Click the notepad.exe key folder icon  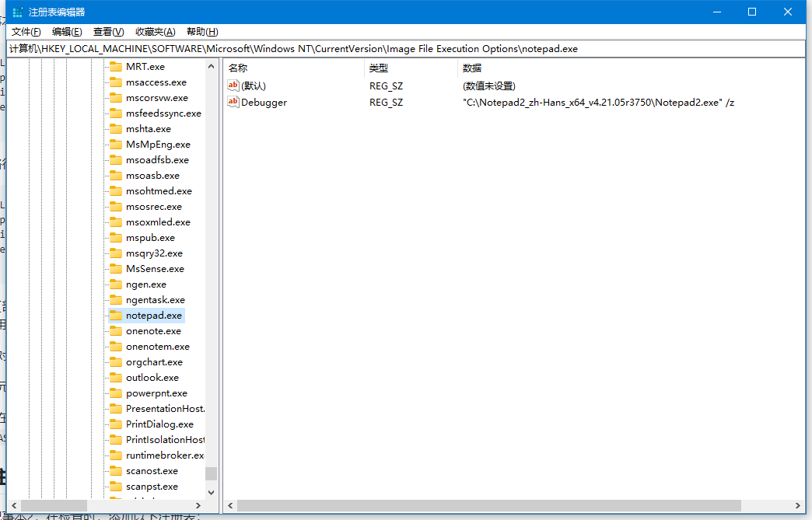(x=117, y=315)
